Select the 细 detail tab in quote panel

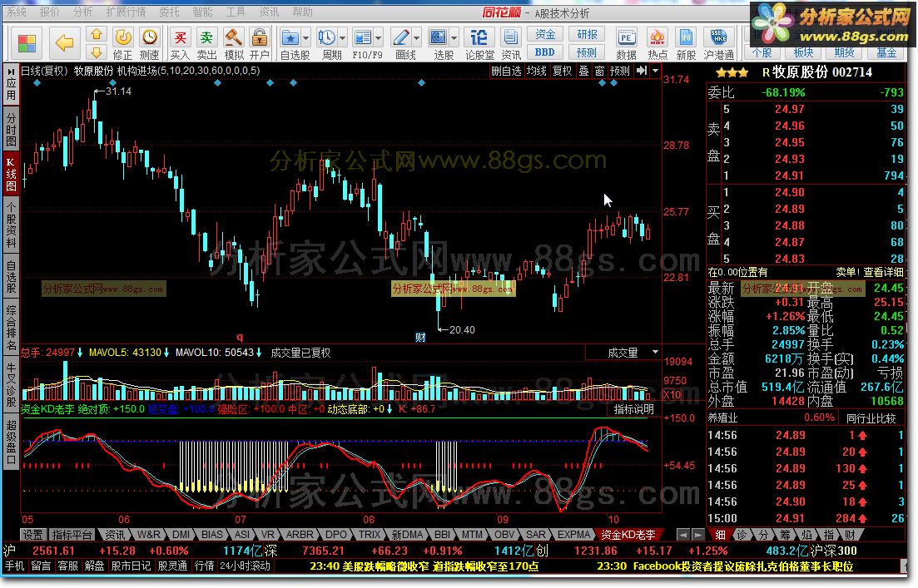[x=720, y=535]
